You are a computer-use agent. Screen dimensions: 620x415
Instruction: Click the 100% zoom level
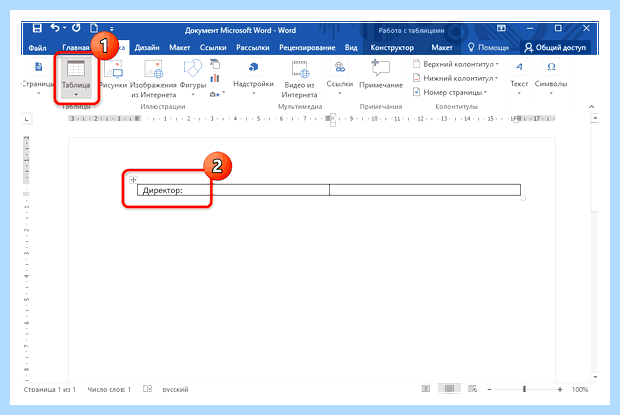580,389
